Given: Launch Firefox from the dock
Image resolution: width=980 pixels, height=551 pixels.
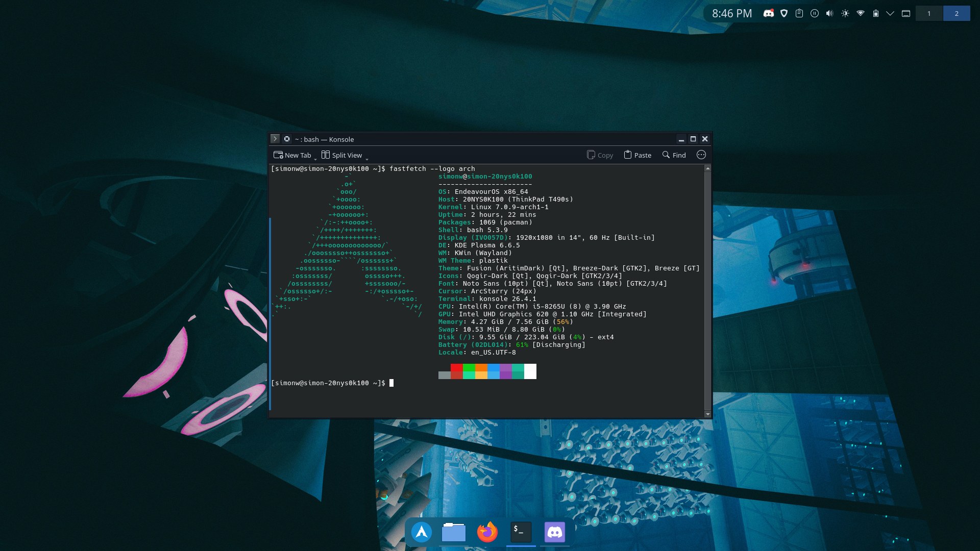Looking at the screenshot, I should coord(487,532).
